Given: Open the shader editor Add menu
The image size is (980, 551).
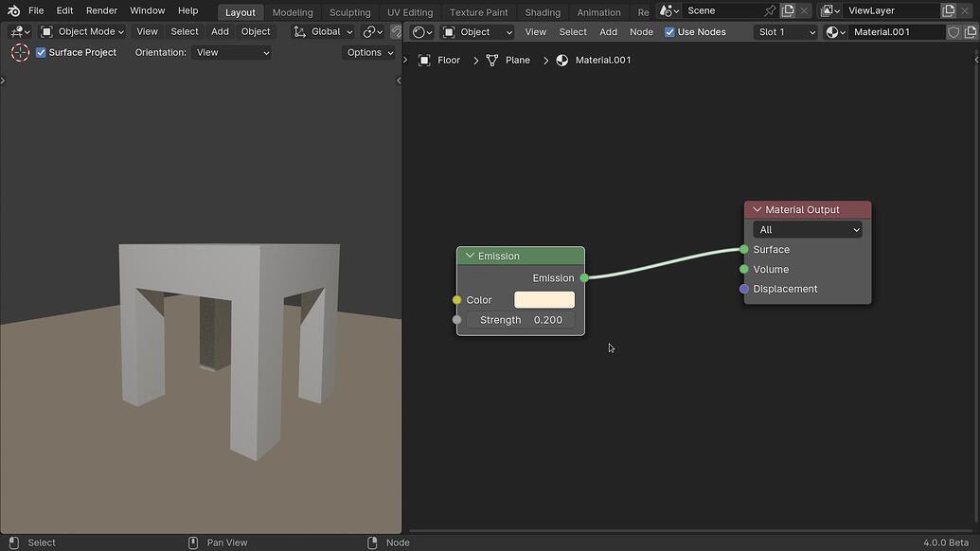Looking at the screenshot, I should pos(608,32).
